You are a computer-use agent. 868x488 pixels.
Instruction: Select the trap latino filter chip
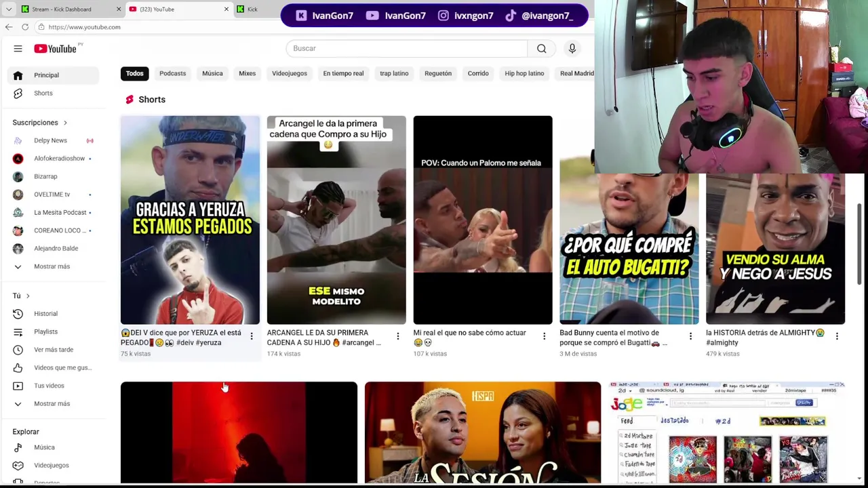(x=394, y=73)
